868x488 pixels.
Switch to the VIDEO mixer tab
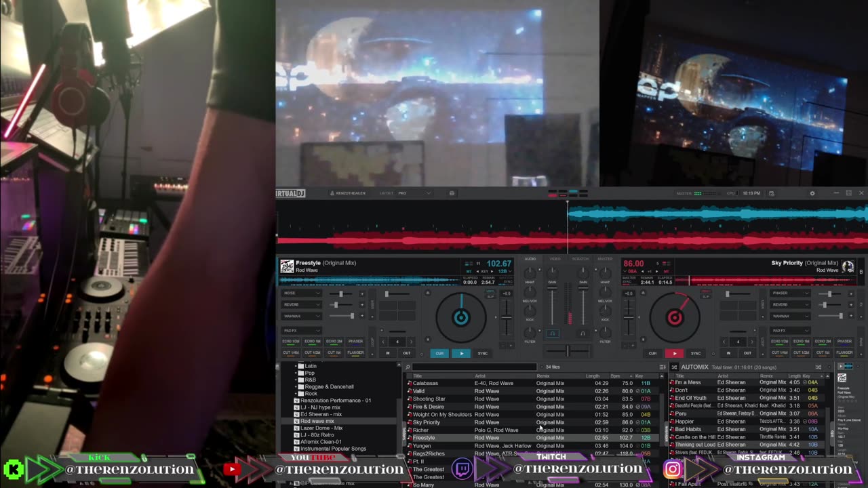click(555, 259)
